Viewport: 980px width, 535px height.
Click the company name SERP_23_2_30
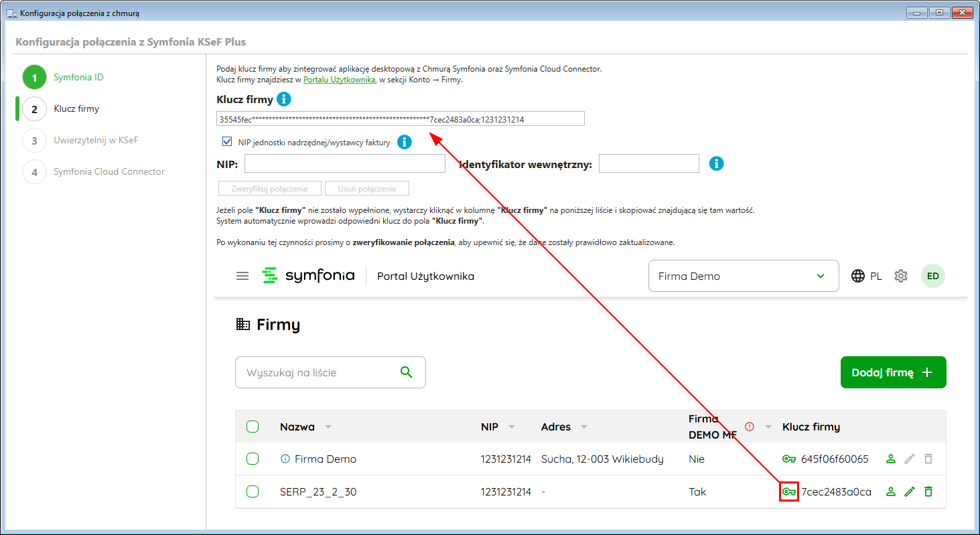[x=318, y=492]
